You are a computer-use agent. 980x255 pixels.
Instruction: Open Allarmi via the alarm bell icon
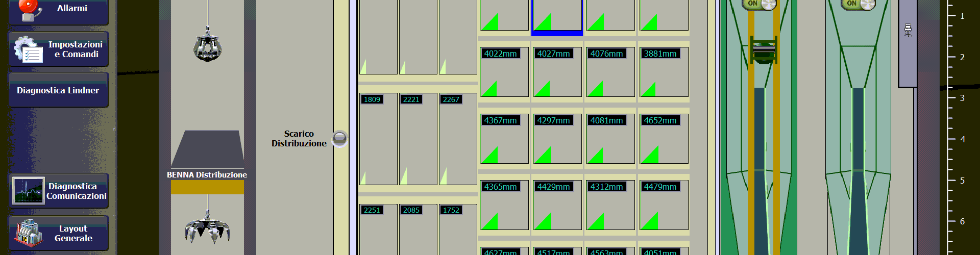(29, 10)
